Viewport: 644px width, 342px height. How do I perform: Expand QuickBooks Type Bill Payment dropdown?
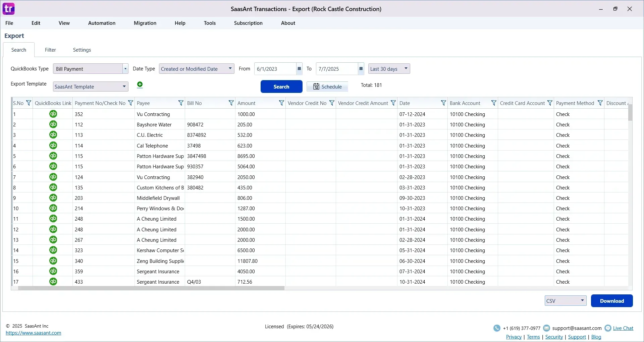(125, 69)
